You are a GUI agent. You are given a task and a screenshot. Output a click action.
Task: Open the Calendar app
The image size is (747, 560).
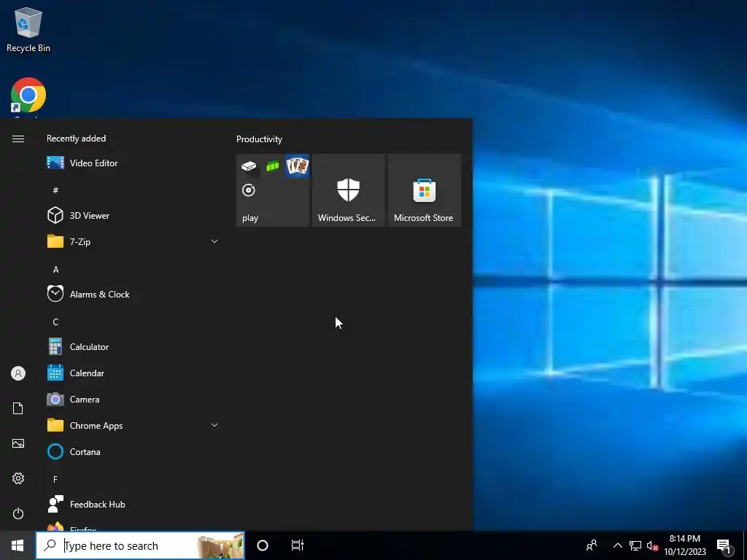133,373
